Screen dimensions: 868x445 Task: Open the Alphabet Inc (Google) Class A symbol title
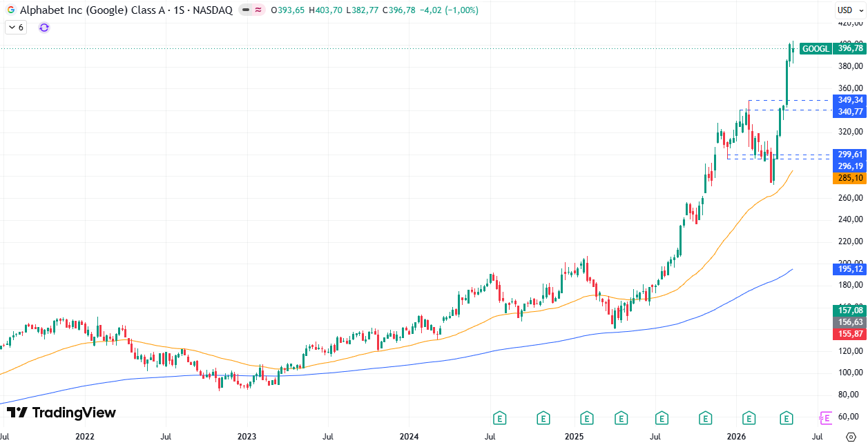[x=126, y=10]
